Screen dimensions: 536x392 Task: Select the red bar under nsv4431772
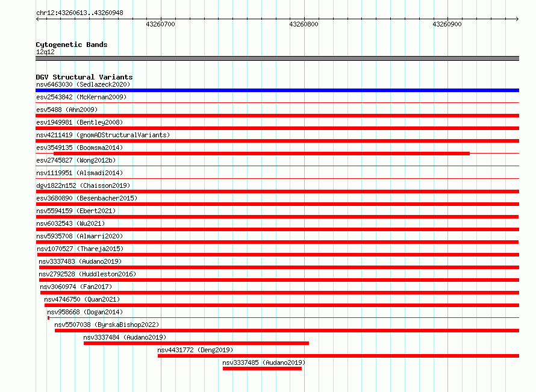(338, 356)
